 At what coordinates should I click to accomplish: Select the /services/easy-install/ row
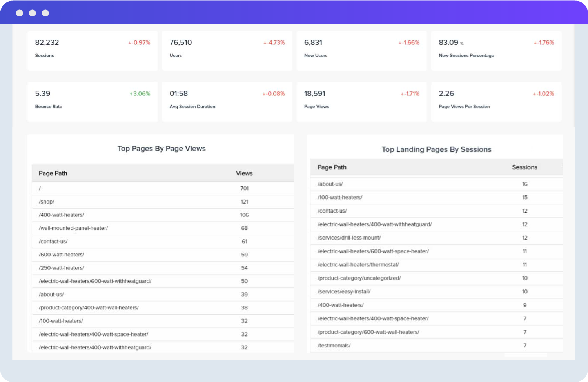437,292
